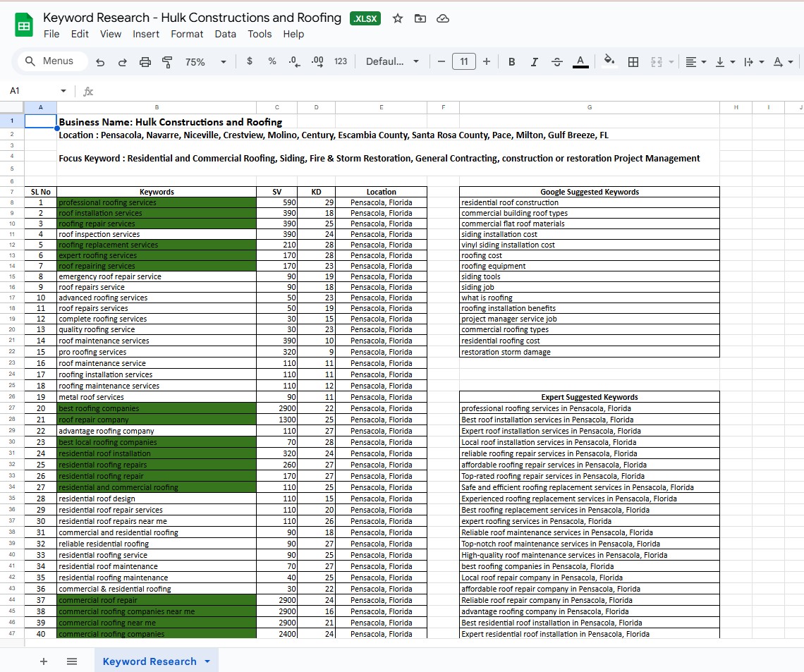
Task: Click the font size field 11
Action: point(463,61)
